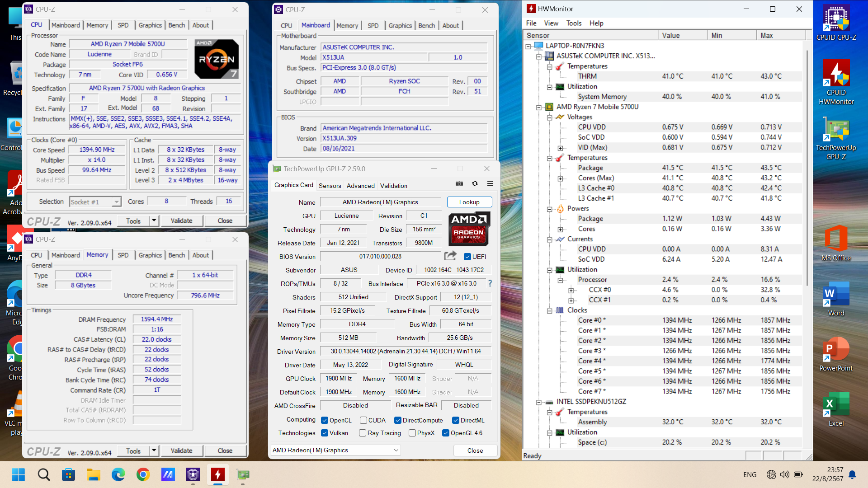Switch to Bench tab in CPU-Z CPU window

point(176,25)
